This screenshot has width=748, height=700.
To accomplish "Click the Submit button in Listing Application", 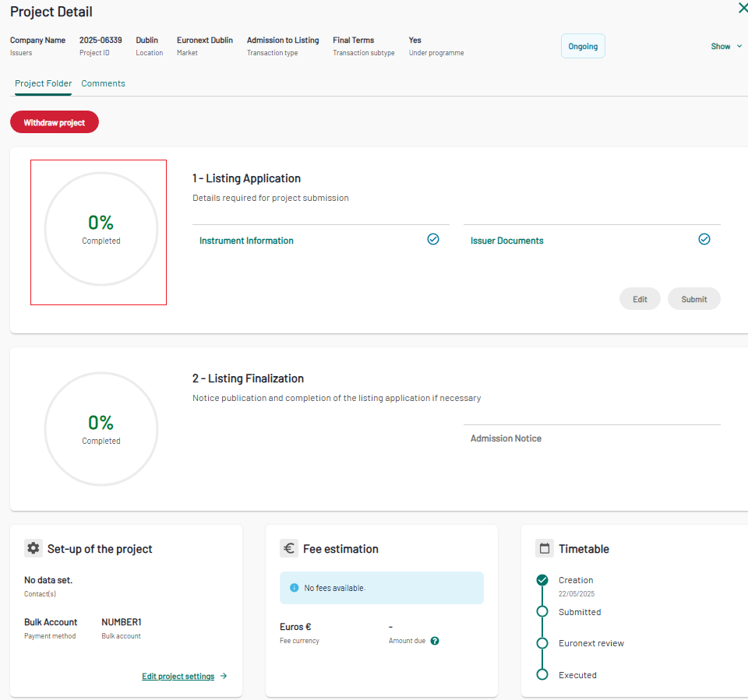I will pos(693,299).
